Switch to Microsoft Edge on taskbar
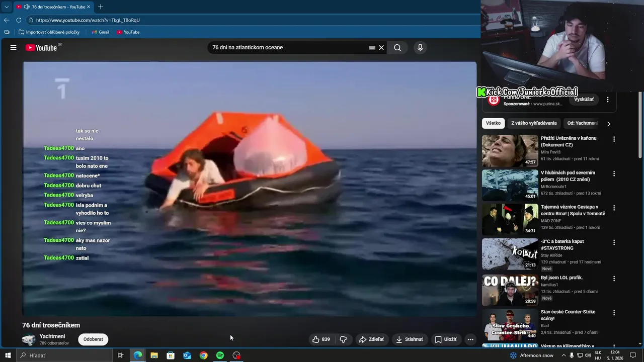The height and width of the screenshot is (362, 644). [x=137, y=355]
